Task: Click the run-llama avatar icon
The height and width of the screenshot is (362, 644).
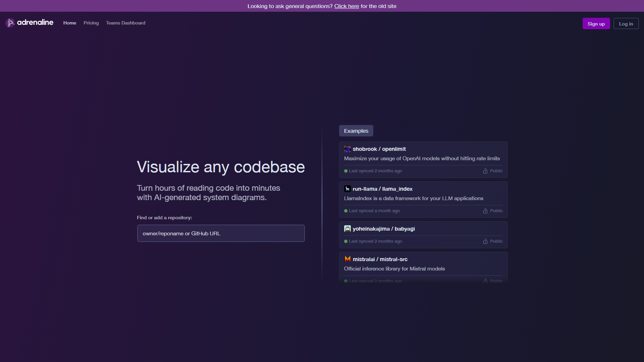Action: 347,189
